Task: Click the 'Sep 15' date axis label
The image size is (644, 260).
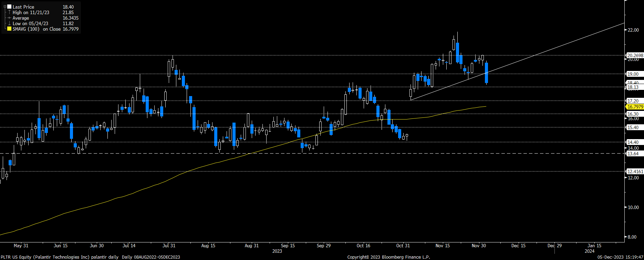Action: tap(288, 246)
